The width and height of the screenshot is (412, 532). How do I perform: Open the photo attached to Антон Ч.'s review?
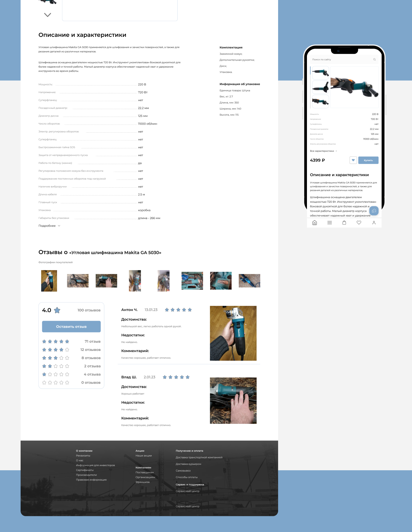pyautogui.click(x=233, y=333)
